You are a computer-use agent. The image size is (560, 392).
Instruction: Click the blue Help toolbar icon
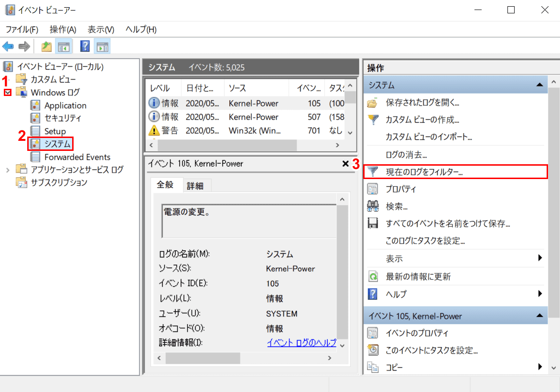[85, 46]
